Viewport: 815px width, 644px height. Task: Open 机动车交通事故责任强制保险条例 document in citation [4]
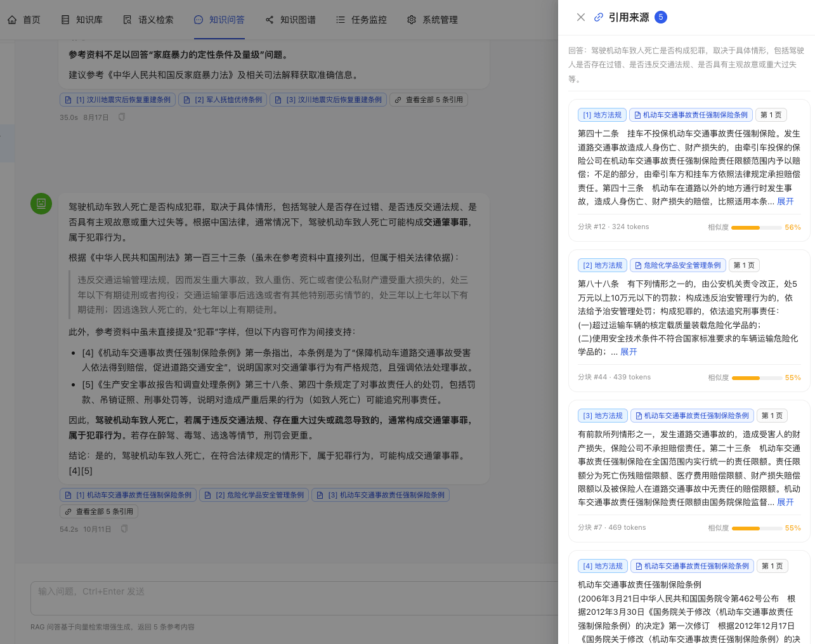point(692,566)
